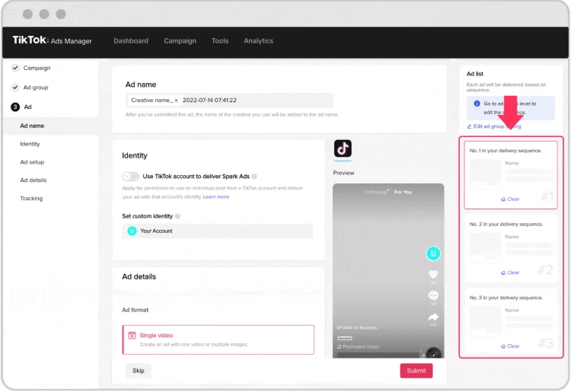Click the Sponsored label in preview
Image resolution: width=571 pixels, height=392 pixels.
pos(344,338)
